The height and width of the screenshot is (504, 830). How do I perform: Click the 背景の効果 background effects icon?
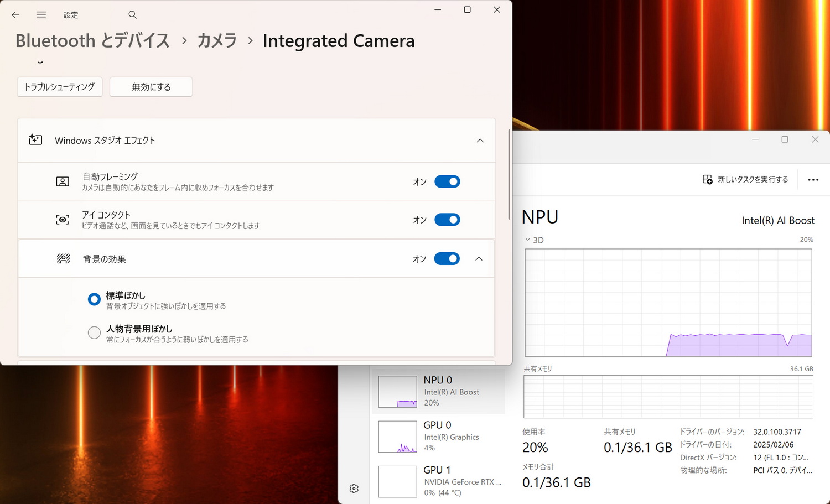pyautogui.click(x=63, y=258)
